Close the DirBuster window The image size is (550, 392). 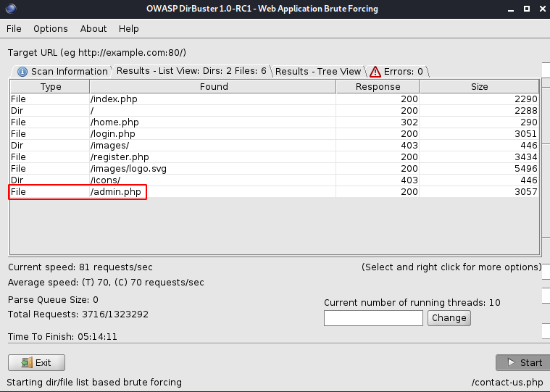543,9
